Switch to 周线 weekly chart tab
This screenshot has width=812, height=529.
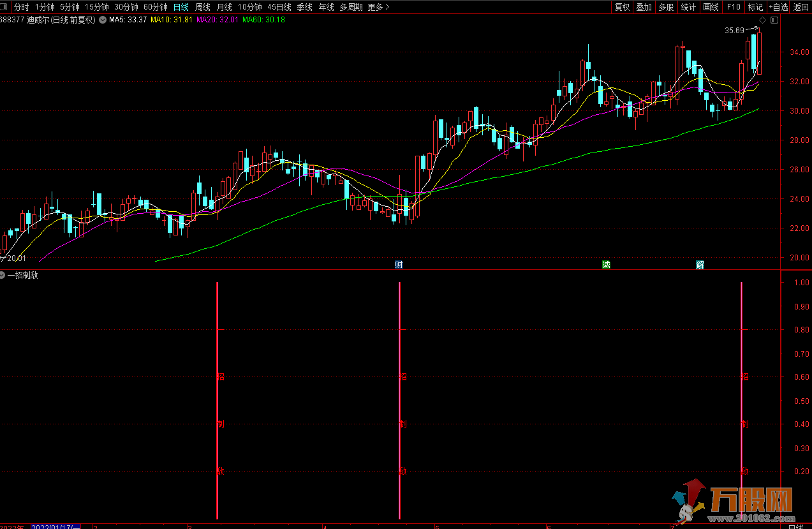[x=203, y=7]
